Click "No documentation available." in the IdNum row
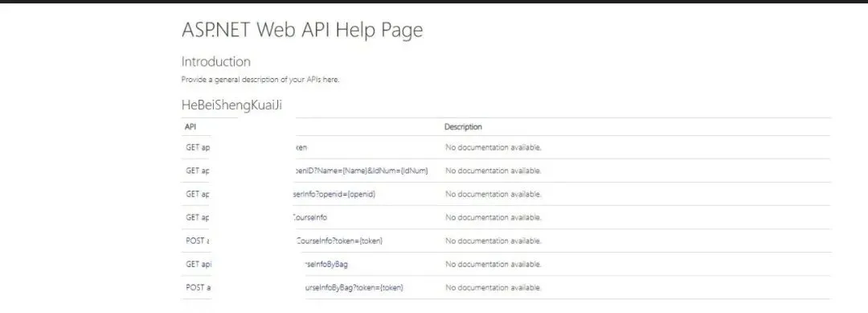This screenshot has width=868, height=313. (493, 171)
